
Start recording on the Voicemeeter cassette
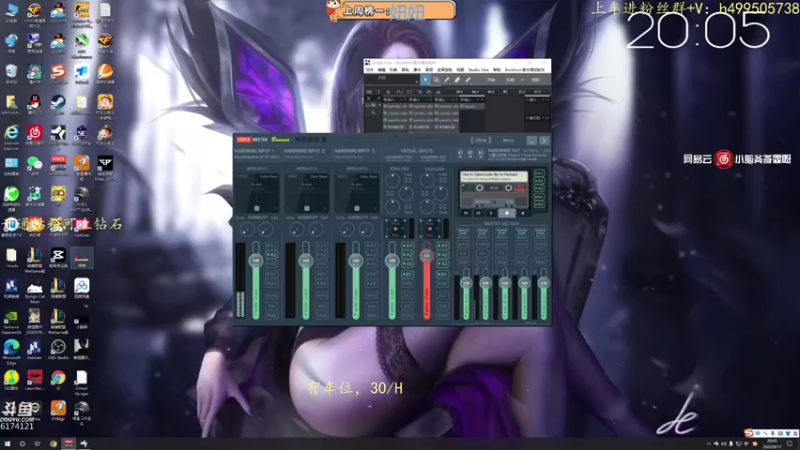522,213
